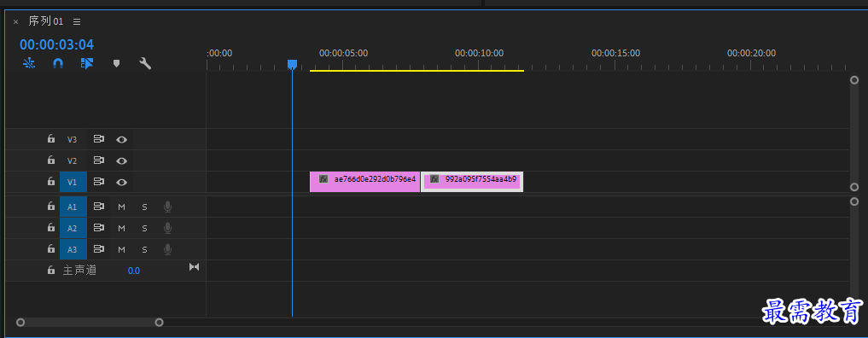Image resolution: width=868 pixels, height=338 pixels.
Task: Close the 序列01 sequence tab
Action: [x=15, y=22]
